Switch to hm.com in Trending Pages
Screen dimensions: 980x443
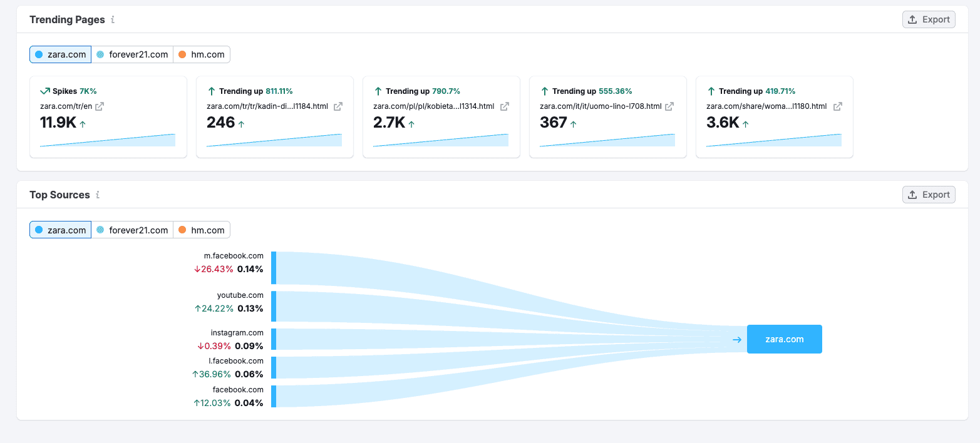(x=202, y=54)
